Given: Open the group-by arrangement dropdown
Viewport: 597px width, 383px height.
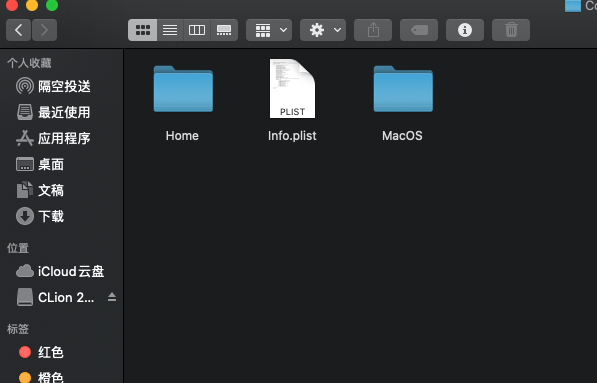Looking at the screenshot, I should pyautogui.click(x=269, y=30).
